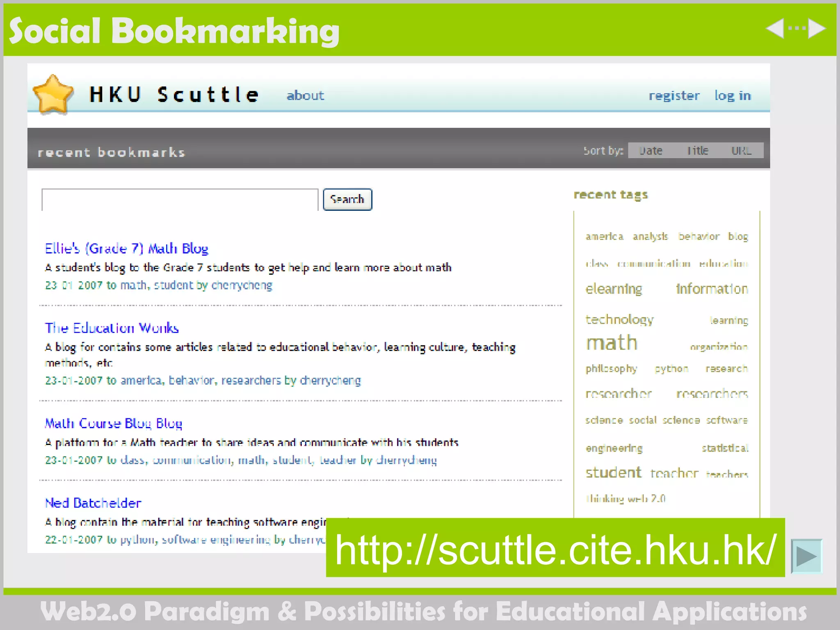This screenshot has width=840, height=630.
Task: Click the thinking tag
Action: coord(605,499)
